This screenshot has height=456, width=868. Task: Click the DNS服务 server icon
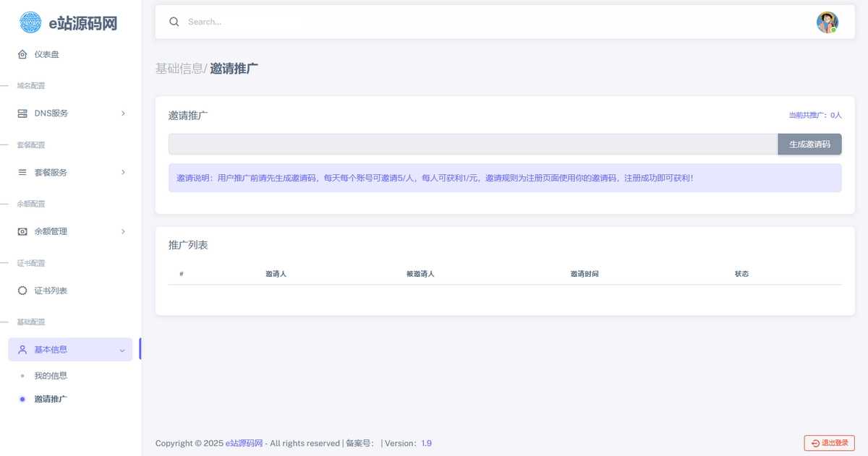[x=22, y=113]
